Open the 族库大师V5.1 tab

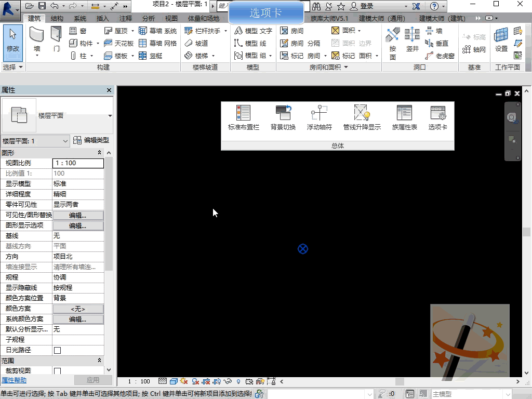[x=329, y=18]
